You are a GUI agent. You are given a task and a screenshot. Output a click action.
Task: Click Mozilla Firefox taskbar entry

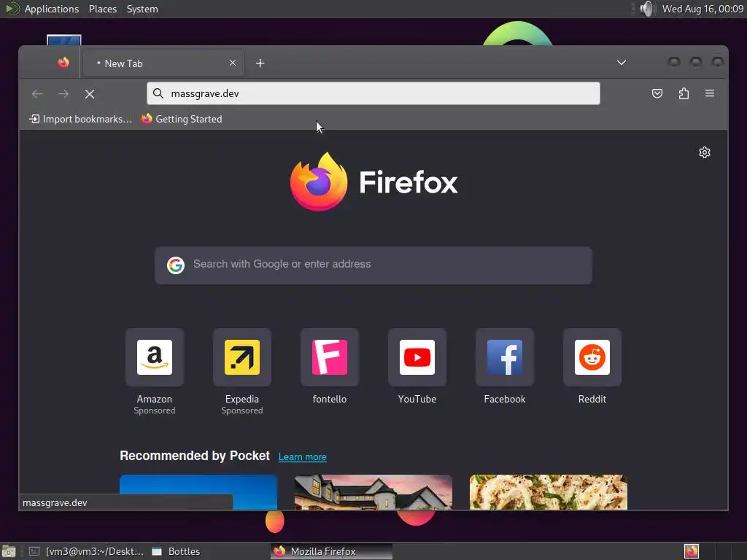pos(332,551)
